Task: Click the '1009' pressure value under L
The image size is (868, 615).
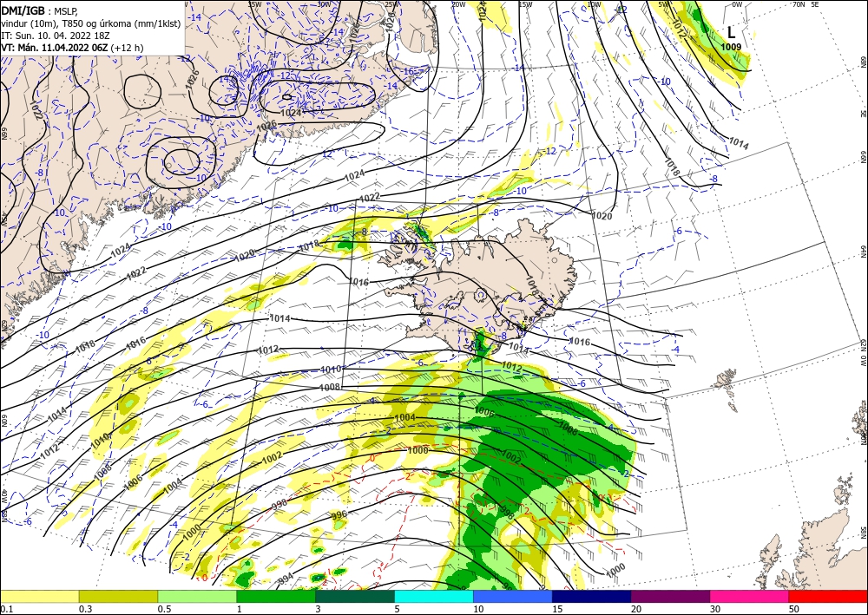Action: 731,47
